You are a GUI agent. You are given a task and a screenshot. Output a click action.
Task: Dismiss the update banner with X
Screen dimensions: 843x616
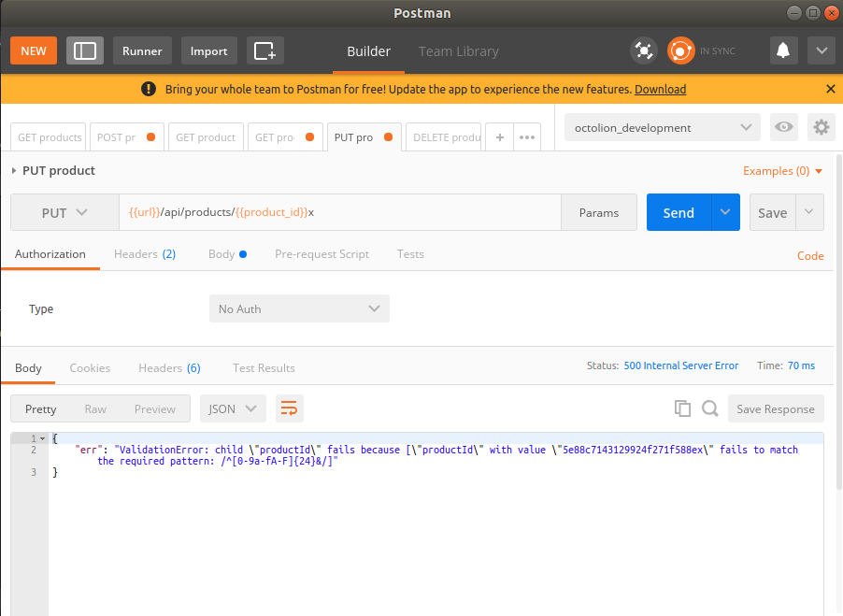831,89
